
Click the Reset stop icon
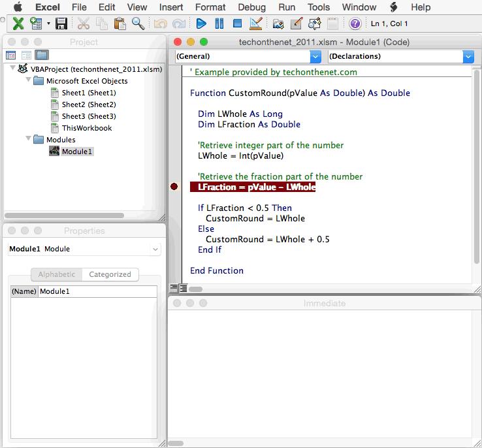[x=238, y=24]
